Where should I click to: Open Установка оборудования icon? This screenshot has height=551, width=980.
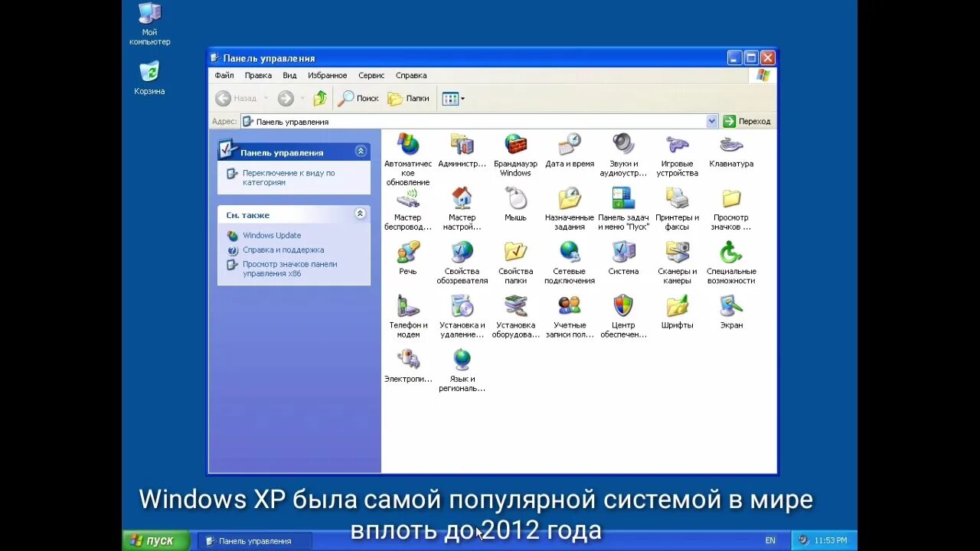coord(515,306)
